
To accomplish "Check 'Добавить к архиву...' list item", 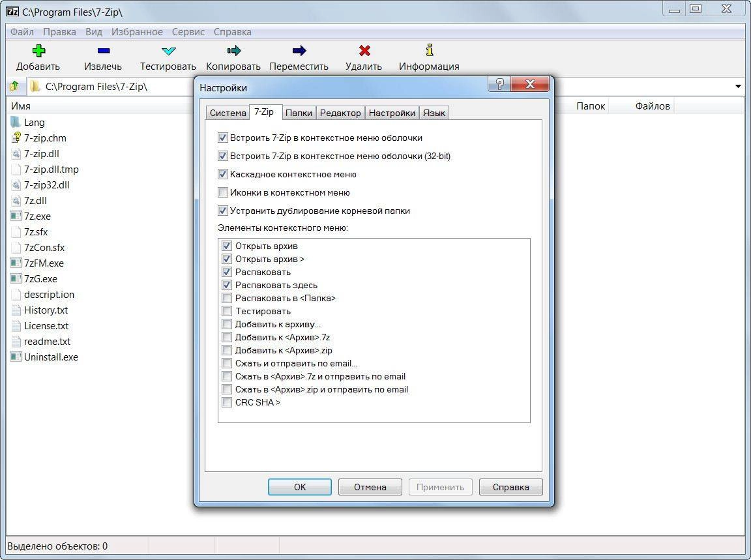I will click(227, 324).
